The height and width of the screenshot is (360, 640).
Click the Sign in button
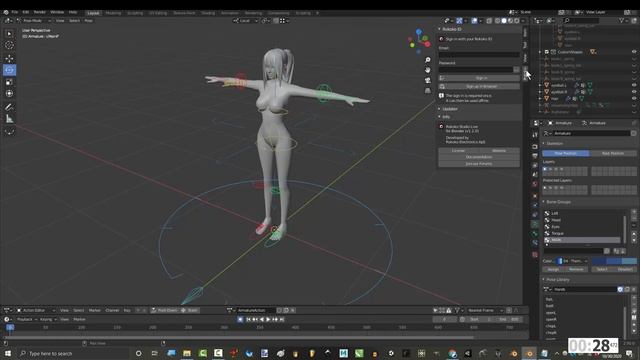coord(479,78)
